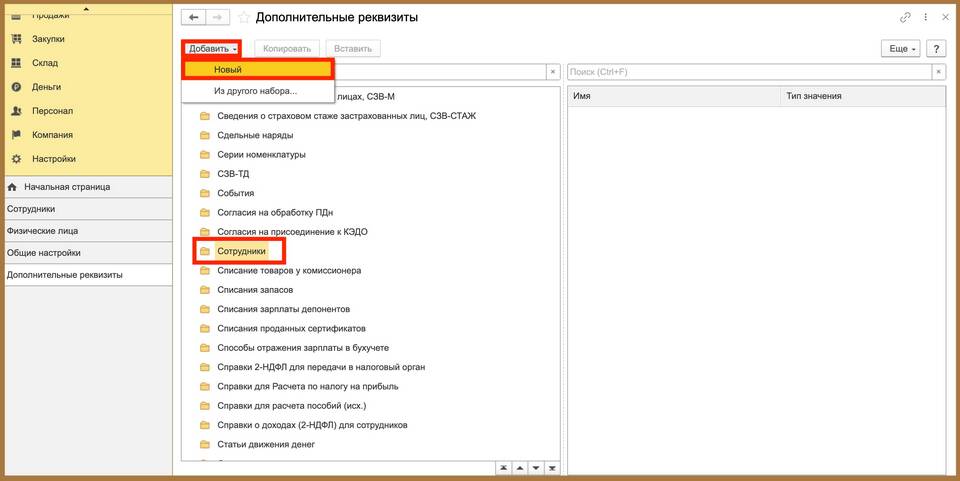Select the Сотрудники folder in list
This screenshot has width=960, height=481.
tap(241, 251)
